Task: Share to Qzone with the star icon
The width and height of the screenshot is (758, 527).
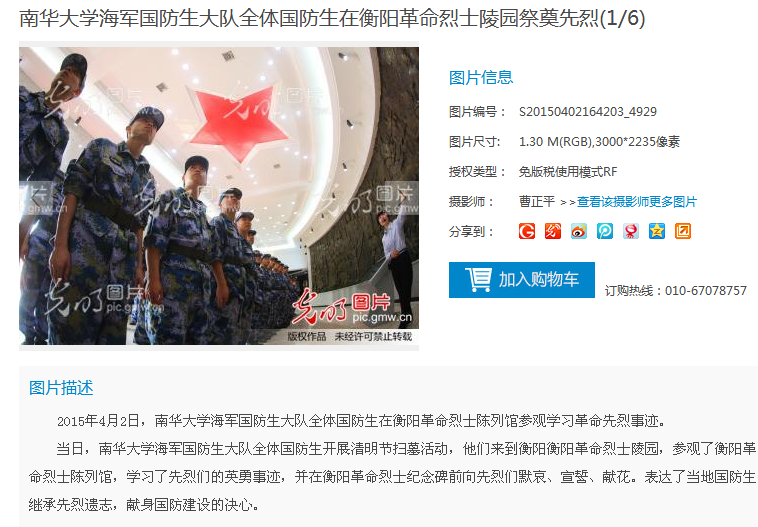Action: [x=656, y=231]
